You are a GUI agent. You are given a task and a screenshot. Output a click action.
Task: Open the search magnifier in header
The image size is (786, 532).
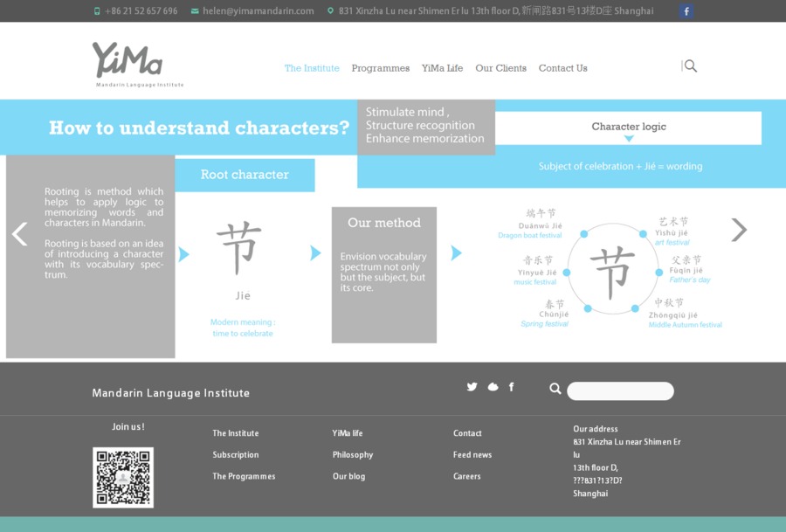click(x=690, y=66)
